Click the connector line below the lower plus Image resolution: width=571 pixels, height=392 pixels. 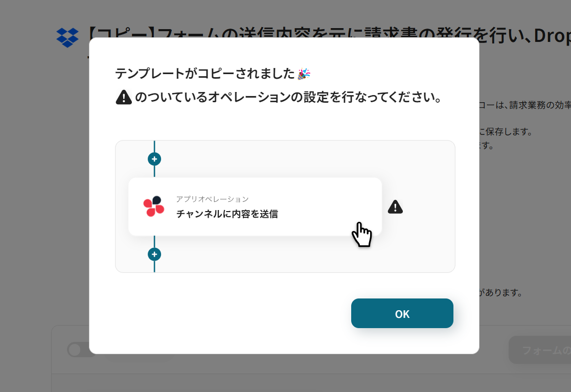coord(154,266)
